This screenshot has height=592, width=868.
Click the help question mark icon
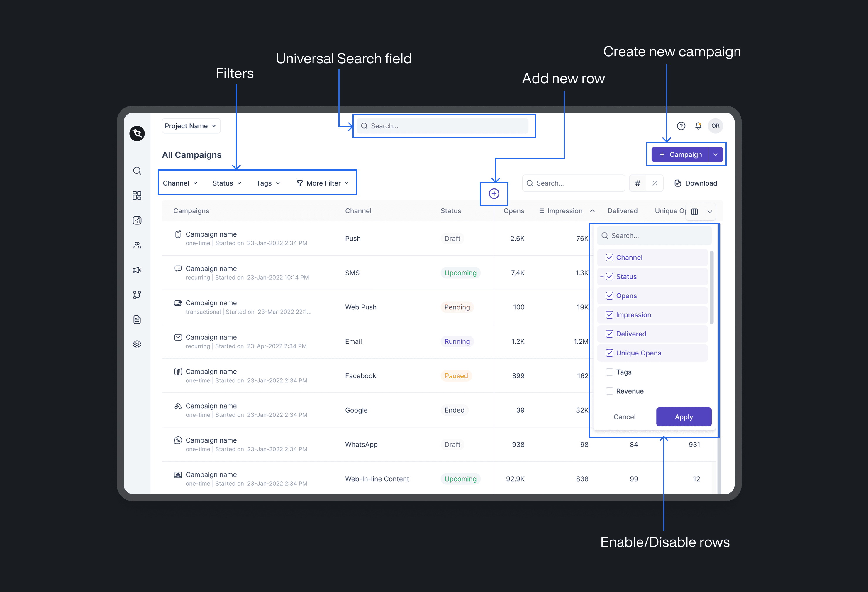click(x=681, y=126)
